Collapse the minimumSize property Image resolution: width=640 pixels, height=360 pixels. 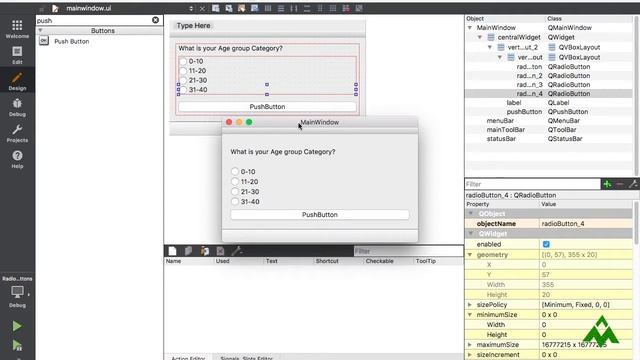click(470, 315)
